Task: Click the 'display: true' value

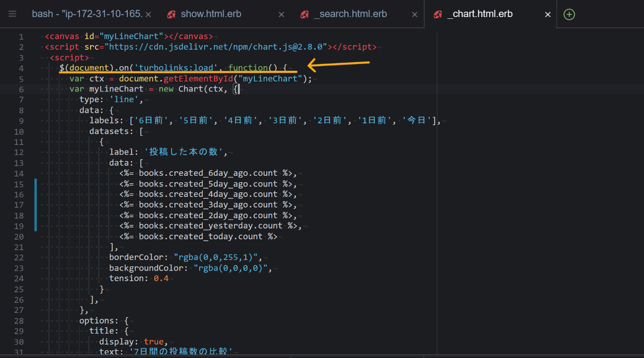Action: tap(154, 342)
